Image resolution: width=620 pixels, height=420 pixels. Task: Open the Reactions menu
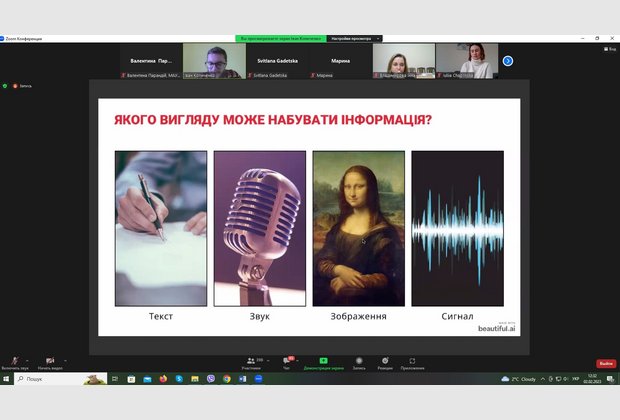(x=385, y=362)
